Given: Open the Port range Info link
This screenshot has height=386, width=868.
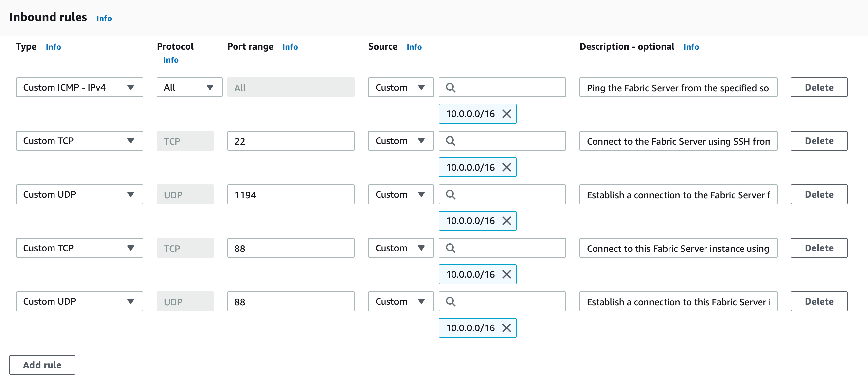Looking at the screenshot, I should coord(290,47).
